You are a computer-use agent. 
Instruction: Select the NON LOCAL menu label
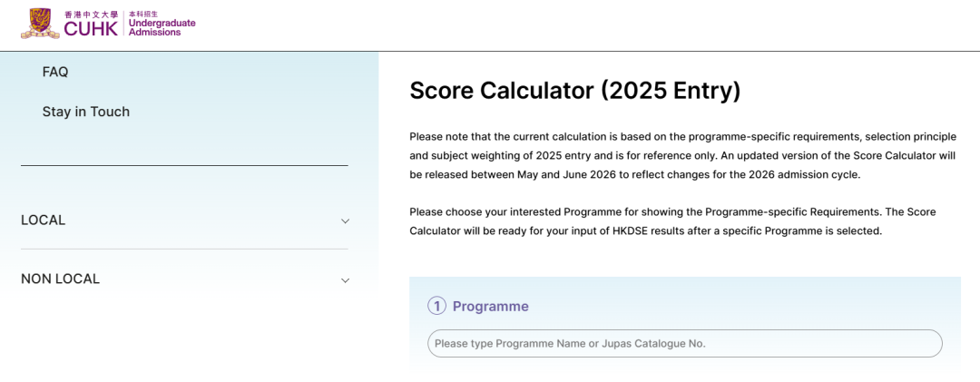click(x=60, y=279)
